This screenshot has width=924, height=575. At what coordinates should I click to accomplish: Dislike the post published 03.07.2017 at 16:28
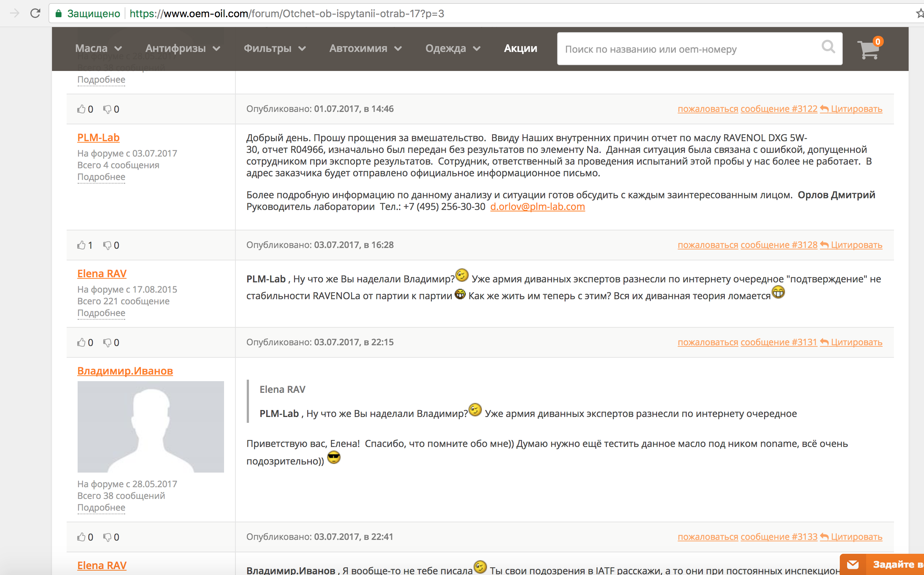tap(107, 245)
